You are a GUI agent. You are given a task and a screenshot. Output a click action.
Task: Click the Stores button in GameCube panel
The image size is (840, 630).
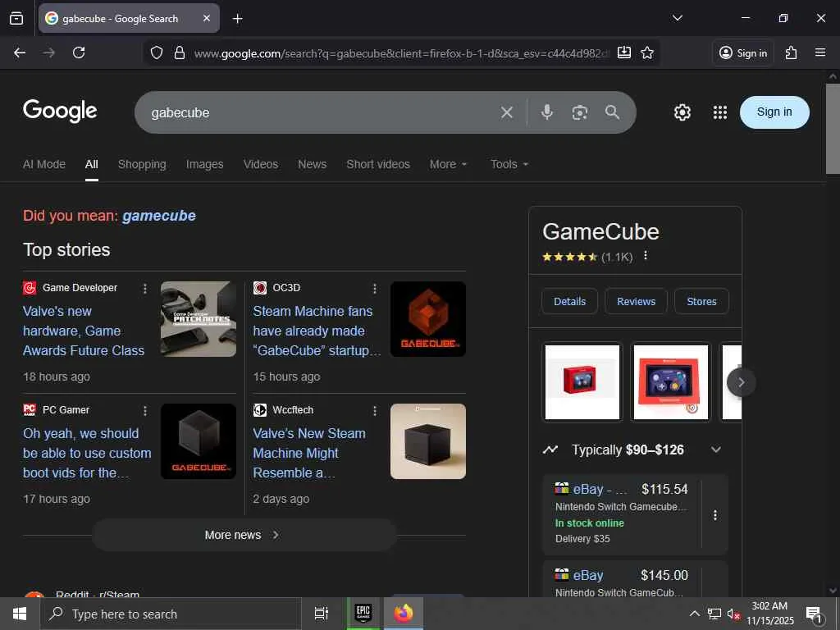pos(701,301)
